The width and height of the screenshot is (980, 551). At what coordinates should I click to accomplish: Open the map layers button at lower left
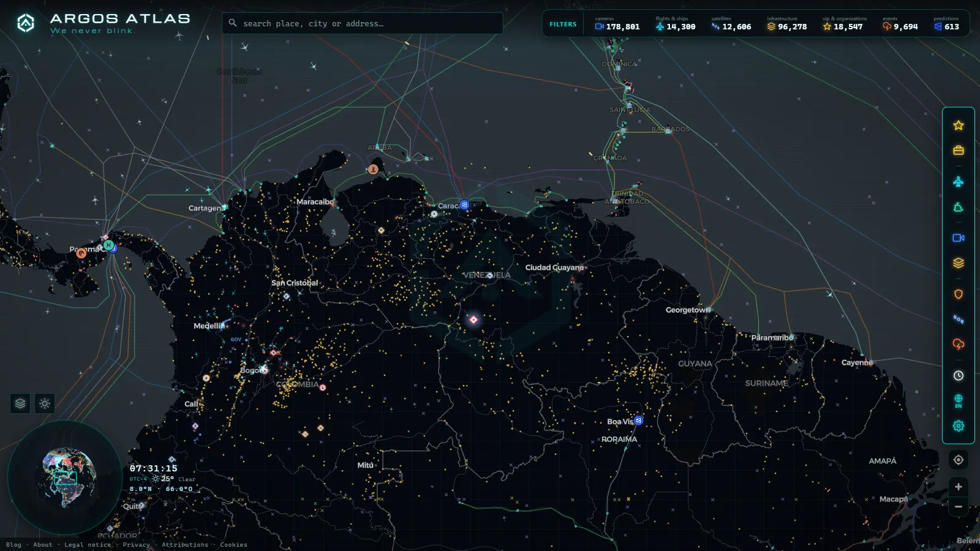[x=20, y=403]
